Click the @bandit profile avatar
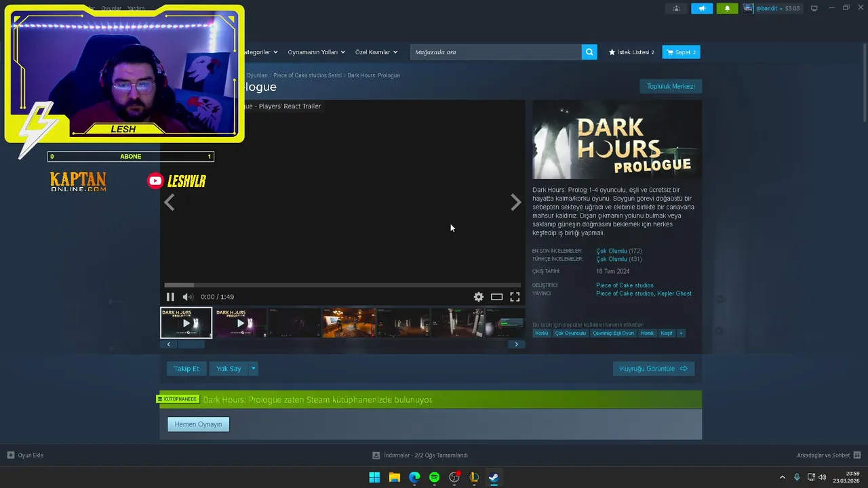Viewport: 868px width, 488px height. pos(748,8)
